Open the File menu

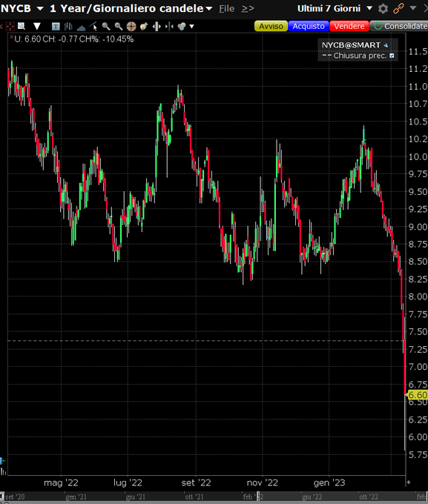pyautogui.click(x=226, y=9)
